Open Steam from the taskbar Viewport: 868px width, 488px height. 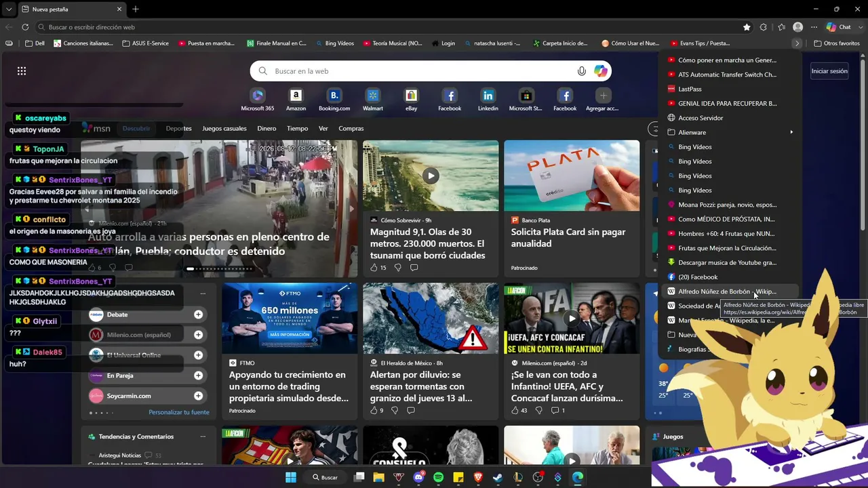pyautogui.click(x=498, y=477)
